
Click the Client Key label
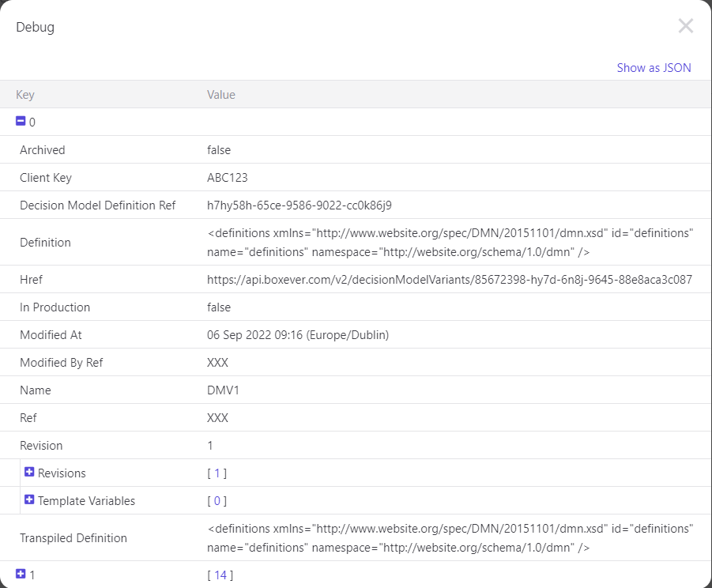pos(45,178)
